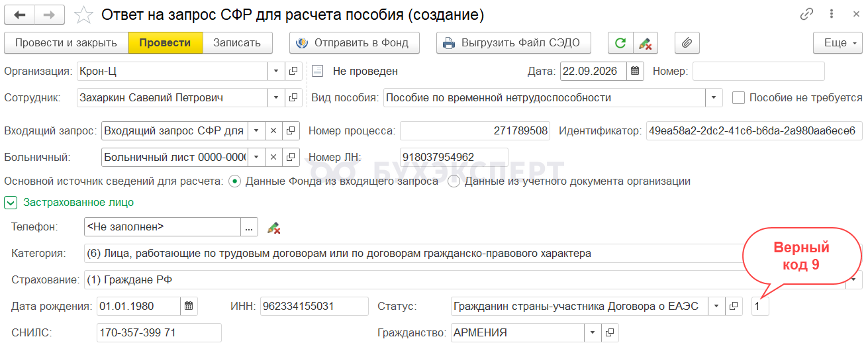The height and width of the screenshot is (345, 868).
Task: Open calendar for Дата рождения field
Action: (189, 306)
